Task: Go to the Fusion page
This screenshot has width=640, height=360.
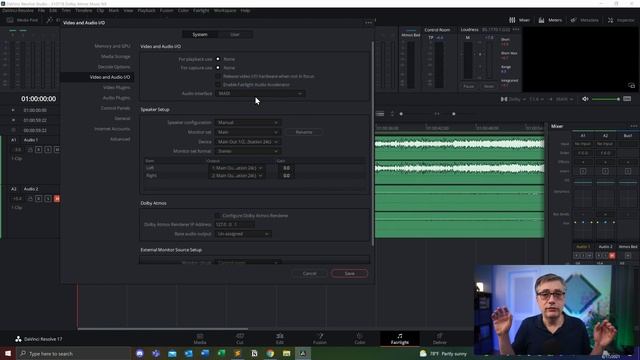Action: click(320, 339)
